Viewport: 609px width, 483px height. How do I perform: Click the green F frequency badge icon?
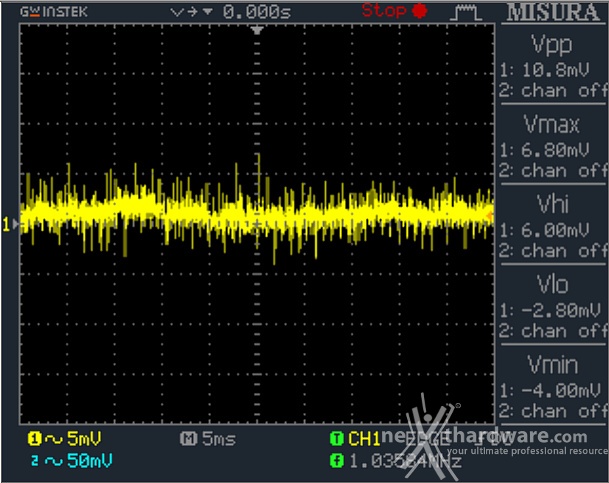tap(337, 461)
